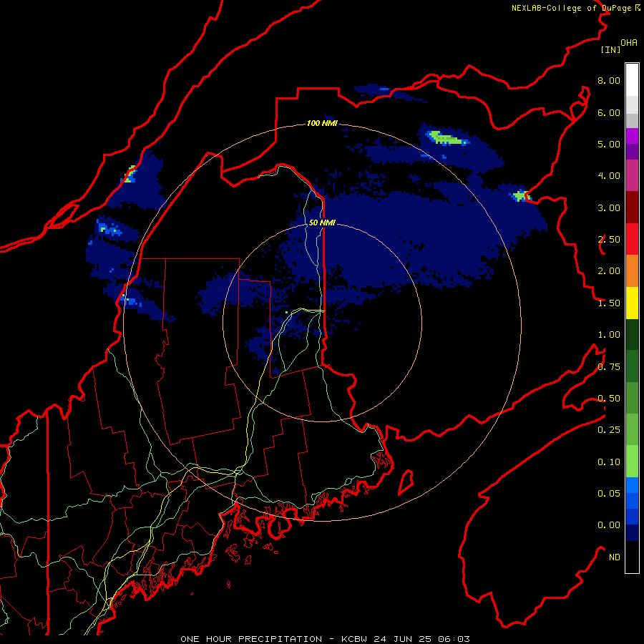Click the 1.50 legend value
The height and width of the screenshot is (644, 644).
[x=609, y=303]
